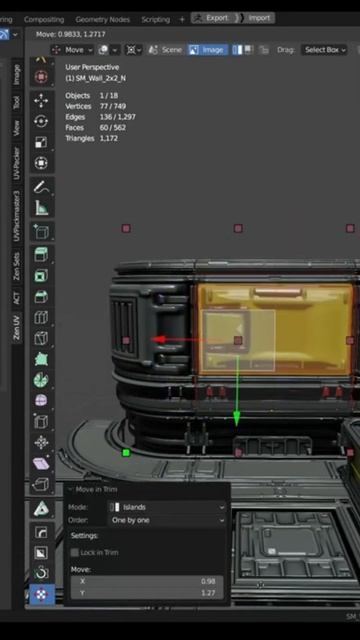The height and width of the screenshot is (640, 360).
Task: Toggle the Image mode button
Action: (207, 50)
